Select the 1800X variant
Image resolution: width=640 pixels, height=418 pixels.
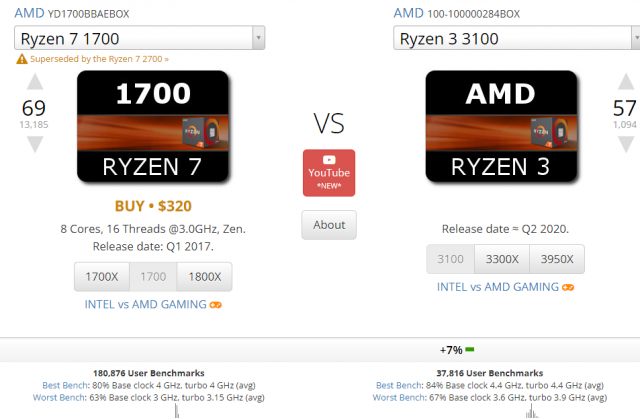click(x=204, y=277)
